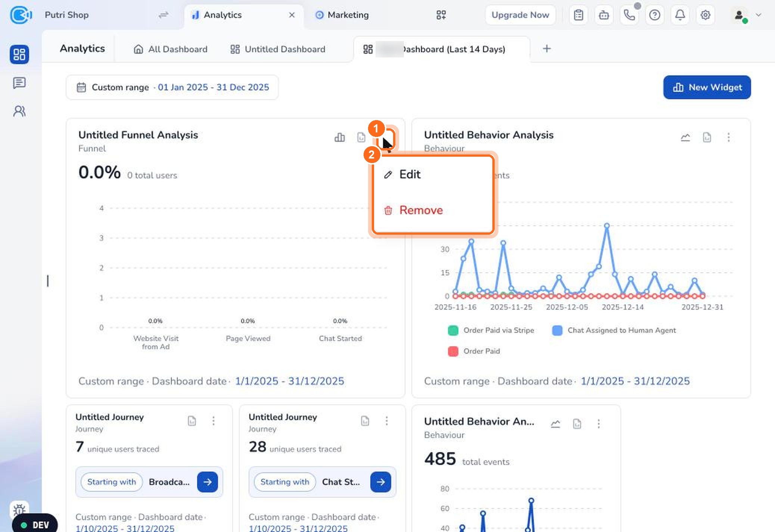Open the Custom range date picker
Image resolution: width=775 pixels, height=532 pixels.
(x=172, y=87)
